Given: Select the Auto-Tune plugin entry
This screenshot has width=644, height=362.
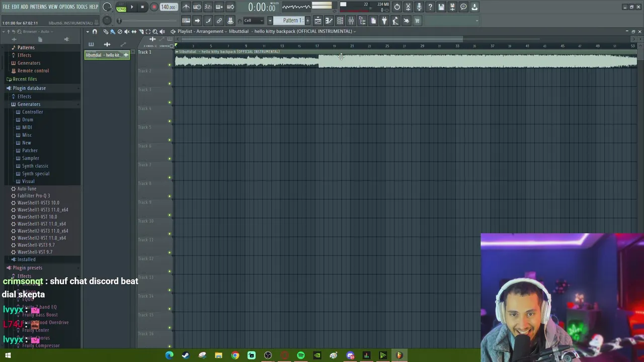Looking at the screenshot, I should point(27,189).
